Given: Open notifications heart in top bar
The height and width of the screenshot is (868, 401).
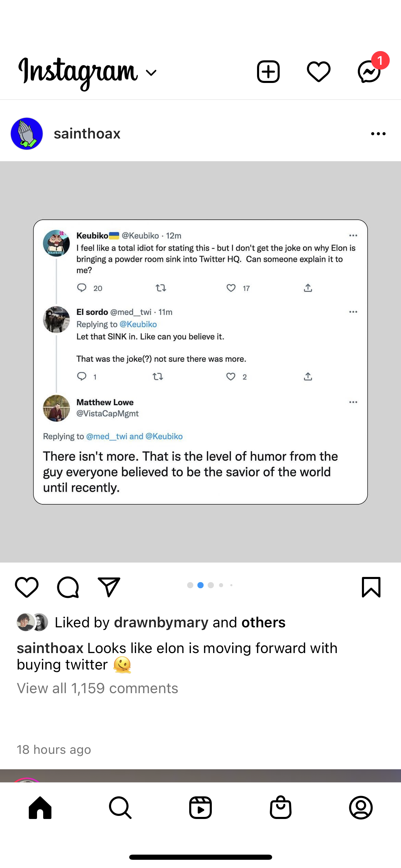Looking at the screenshot, I should [318, 72].
